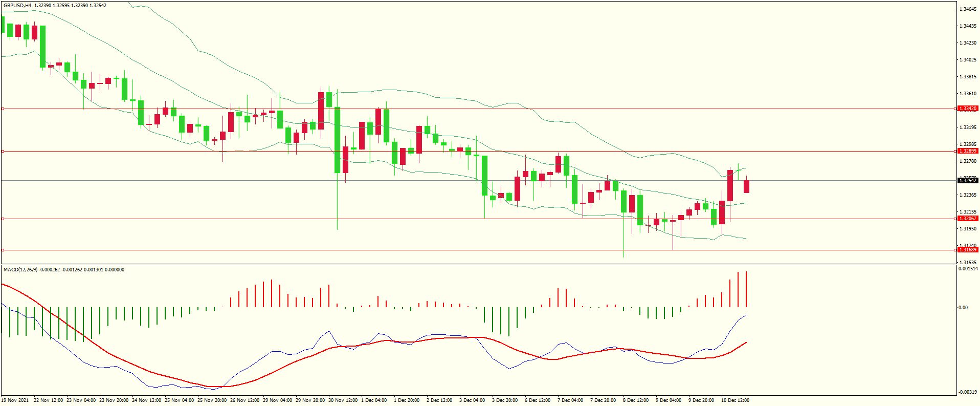Viewport: 980px width, 406px height.
Task: Select the red horizontal line at 1.33420
Action: [460, 109]
